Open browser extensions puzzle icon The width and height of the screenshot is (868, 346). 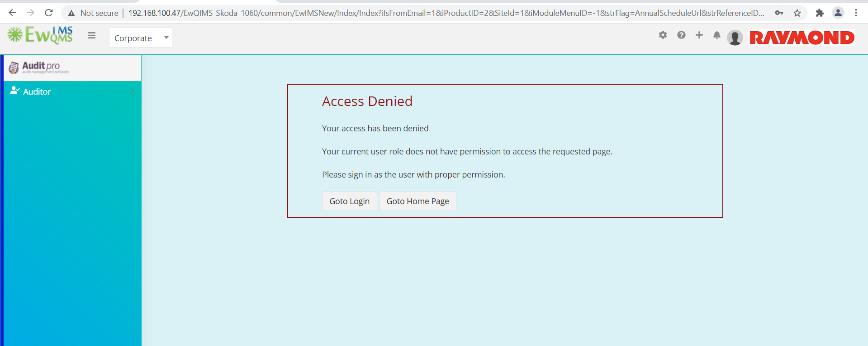pyautogui.click(x=820, y=13)
